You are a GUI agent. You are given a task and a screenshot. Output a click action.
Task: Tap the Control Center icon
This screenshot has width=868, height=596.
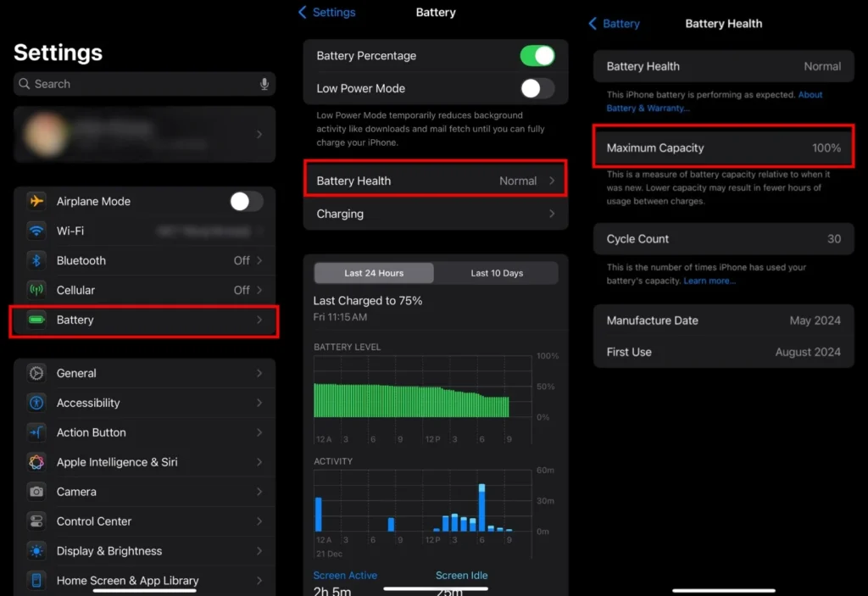pyautogui.click(x=36, y=521)
